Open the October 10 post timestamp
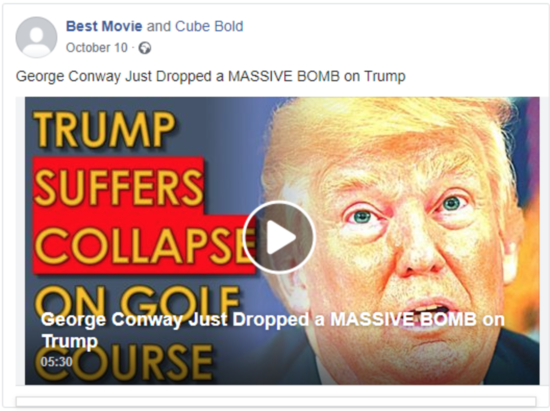The height and width of the screenshot is (411, 550). coord(97,48)
